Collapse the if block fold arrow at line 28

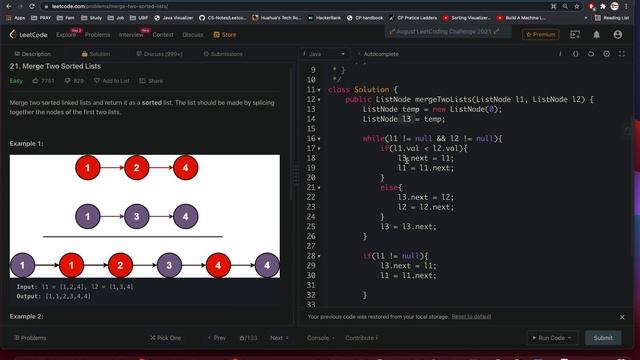(319, 256)
